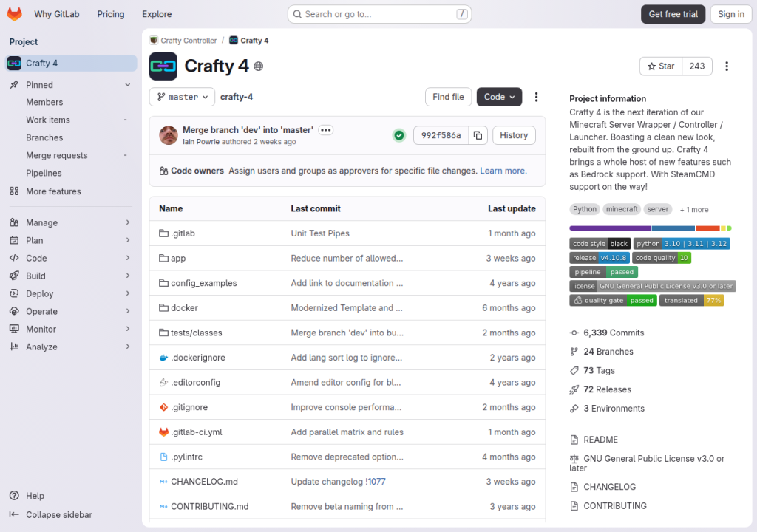Open the Code clone dropdown button
Viewport: 757px width, 532px height.
[x=499, y=97]
